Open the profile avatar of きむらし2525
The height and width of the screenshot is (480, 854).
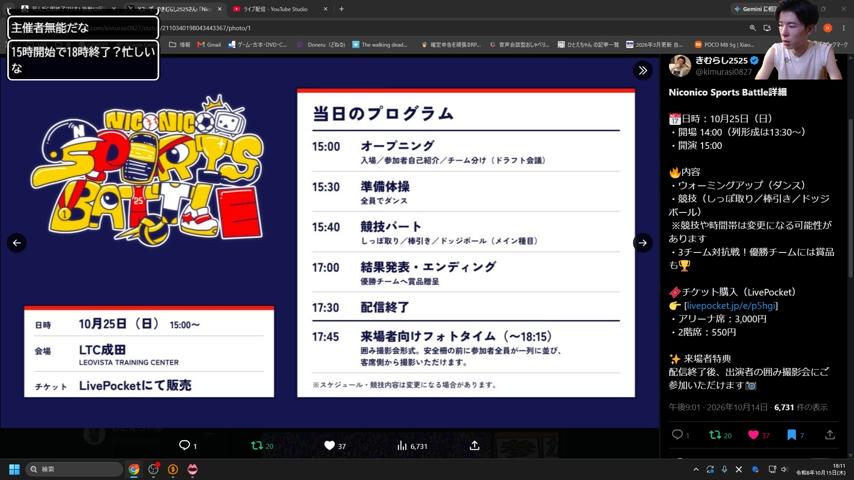[x=680, y=66]
